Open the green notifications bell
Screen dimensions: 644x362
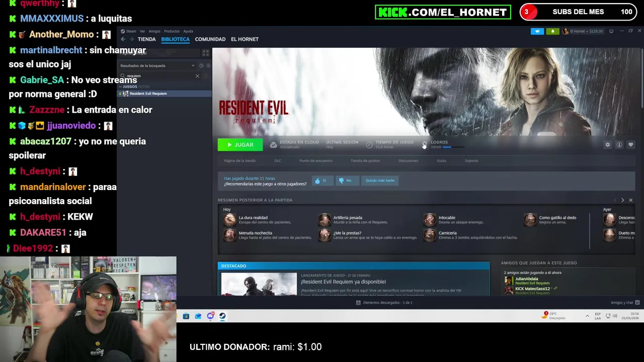(552, 31)
